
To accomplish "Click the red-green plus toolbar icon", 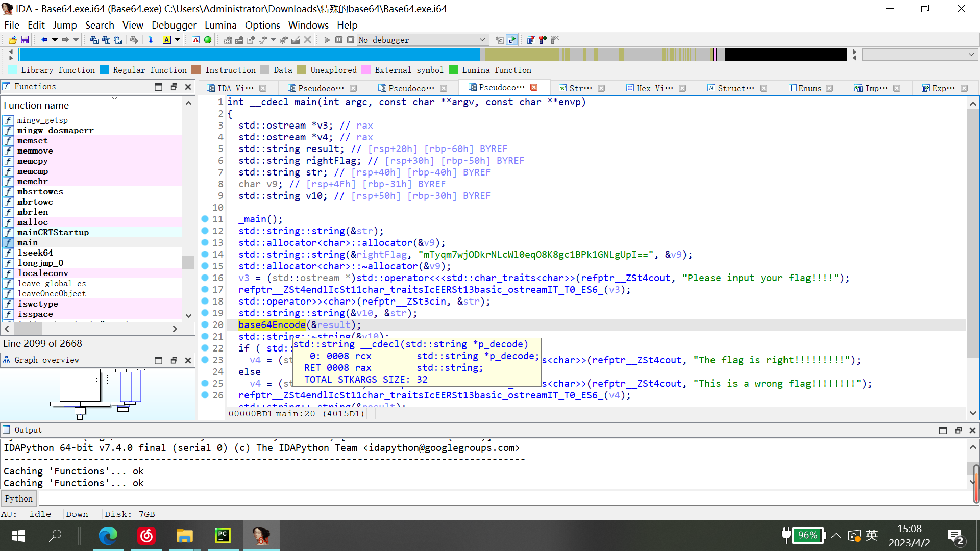I will [x=543, y=40].
